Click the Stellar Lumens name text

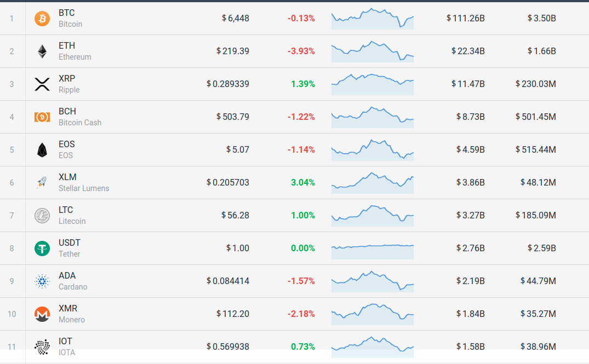click(x=84, y=188)
